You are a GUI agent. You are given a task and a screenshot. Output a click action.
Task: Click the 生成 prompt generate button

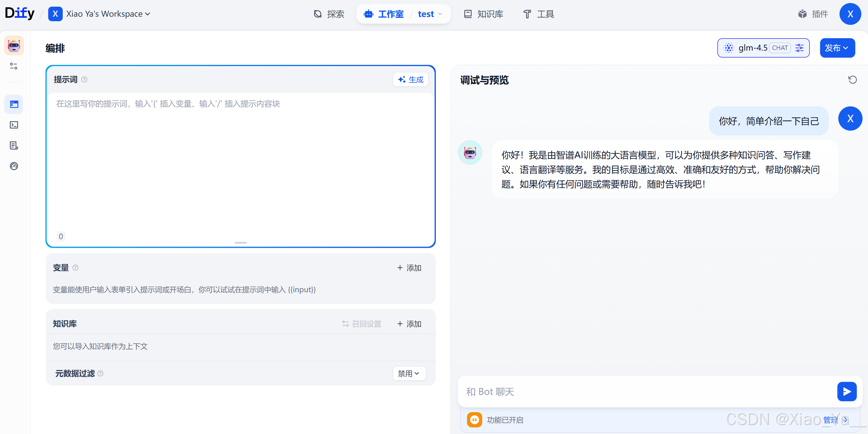(x=410, y=79)
